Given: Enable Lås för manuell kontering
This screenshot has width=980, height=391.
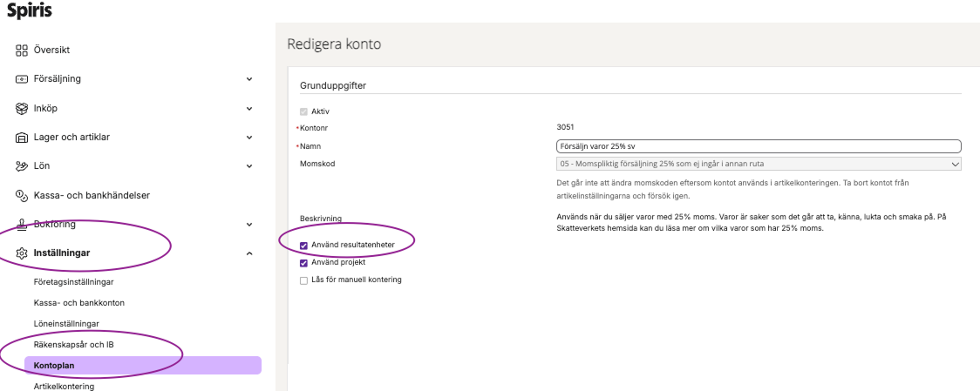Looking at the screenshot, I should [x=303, y=280].
